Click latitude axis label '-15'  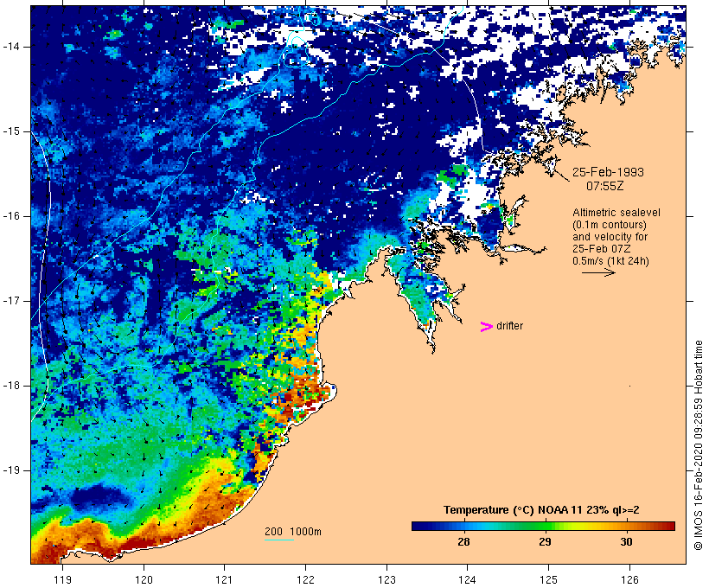coord(10,131)
